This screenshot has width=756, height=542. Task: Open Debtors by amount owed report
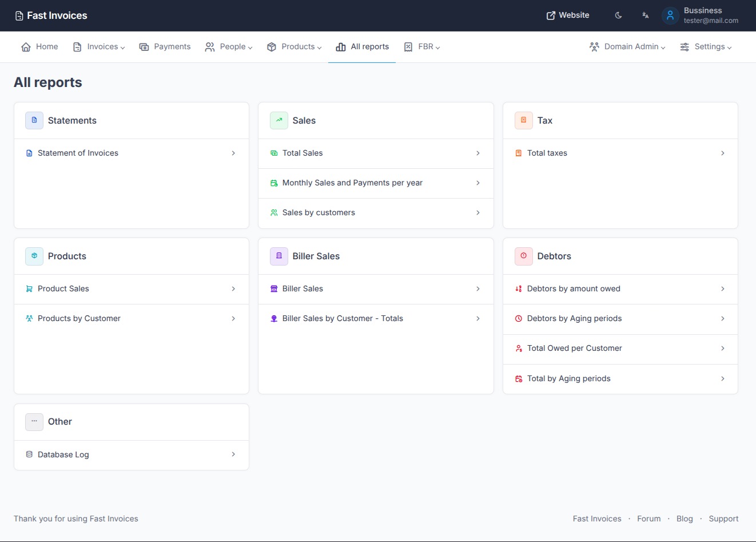point(620,289)
